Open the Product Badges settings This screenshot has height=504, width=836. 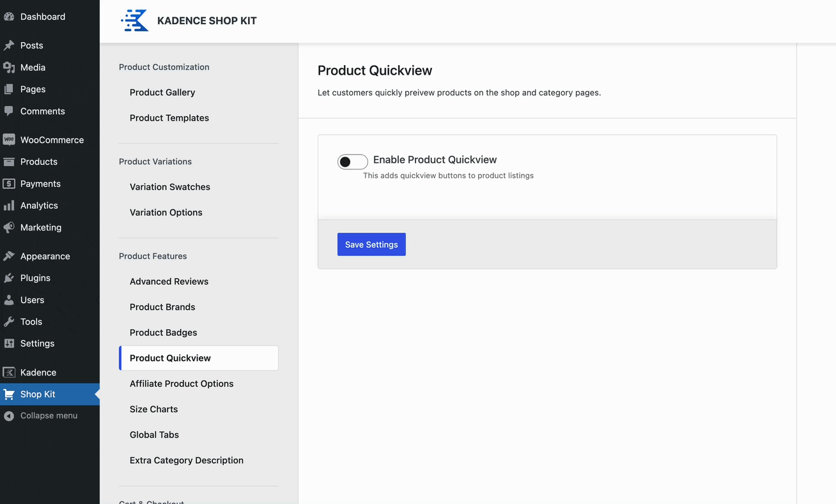click(163, 332)
